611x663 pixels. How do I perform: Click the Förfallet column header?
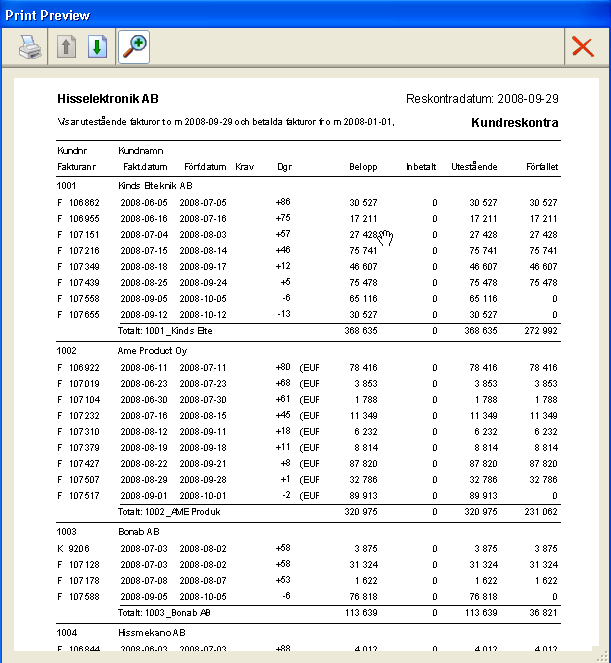(542, 167)
